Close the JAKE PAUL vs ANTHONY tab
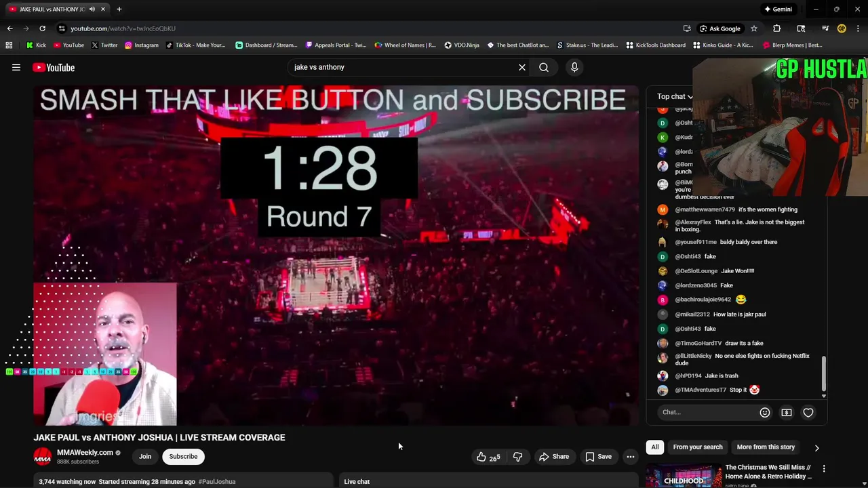Image resolution: width=868 pixels, height=488 pixels. pos(103,9)
